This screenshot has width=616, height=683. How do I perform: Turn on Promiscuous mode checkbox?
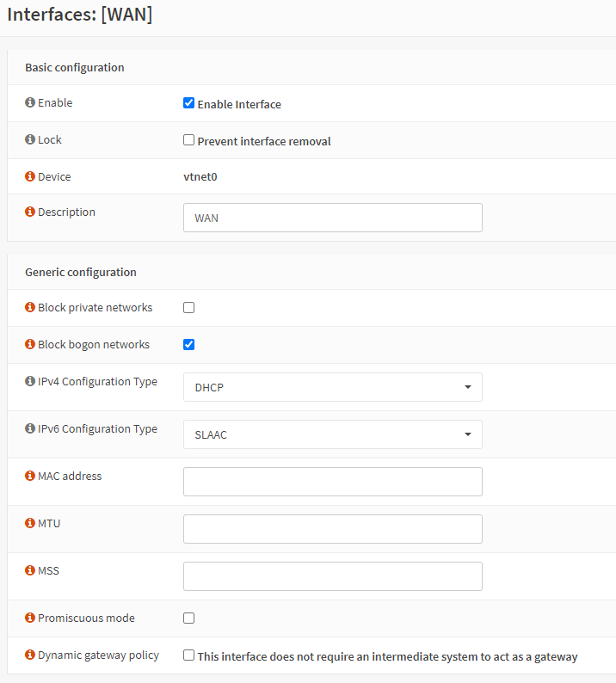pyautogui.click(x=188, y=618)
